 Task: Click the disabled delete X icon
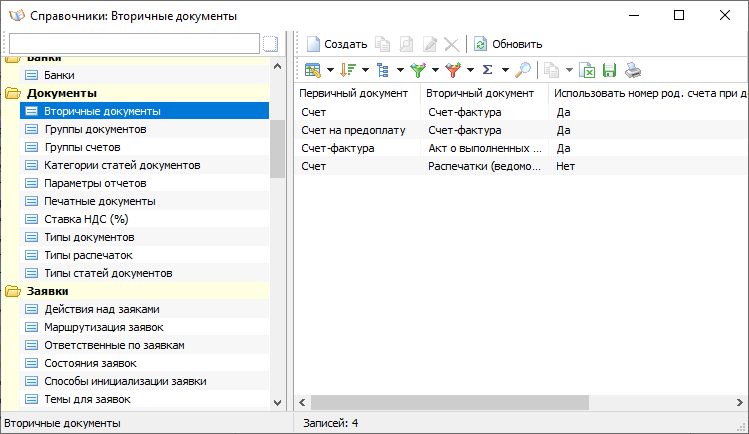click(x=451, y=44)
